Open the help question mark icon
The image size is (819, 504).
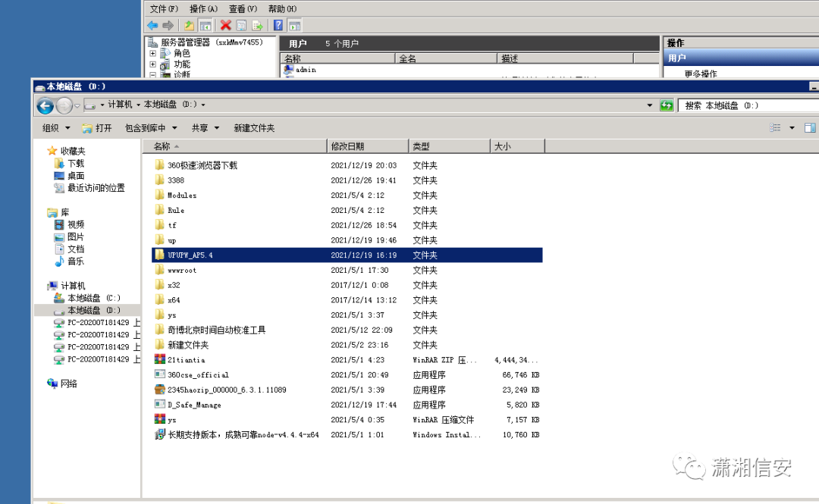278,25
